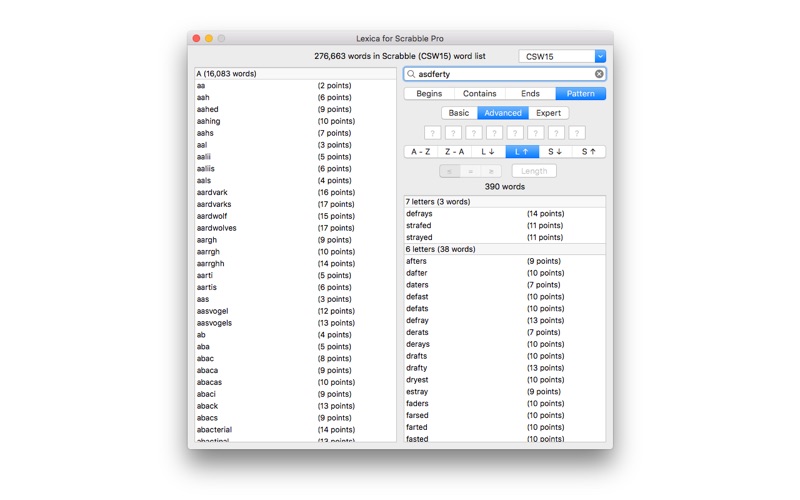Select the word aback in dictionary list

[x=295, y=406]
